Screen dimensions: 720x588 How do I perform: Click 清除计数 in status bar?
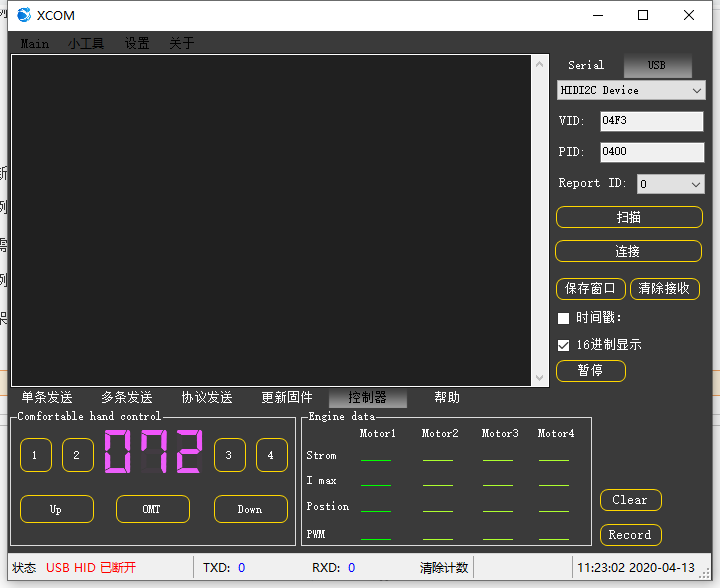tap(444, 568)
